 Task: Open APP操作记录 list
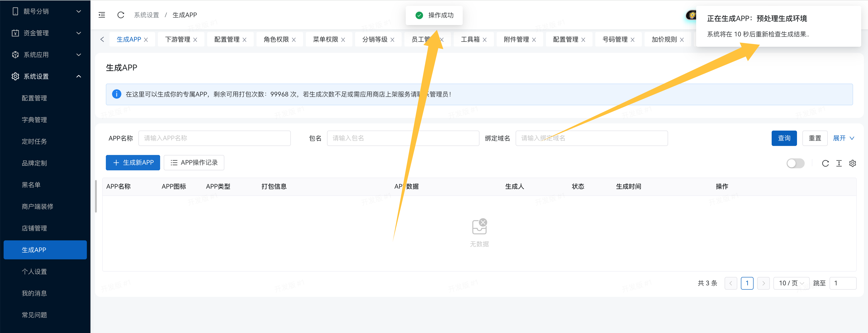[194, 163]
